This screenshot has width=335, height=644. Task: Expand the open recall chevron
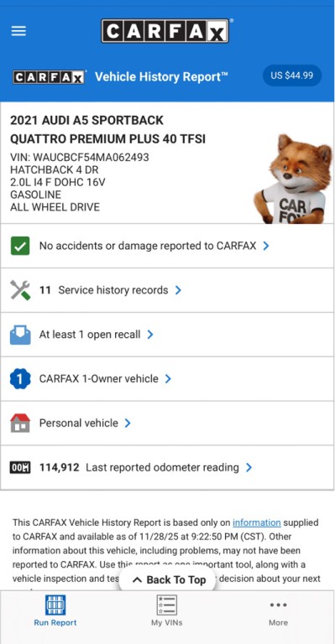[x=150, y=335]
